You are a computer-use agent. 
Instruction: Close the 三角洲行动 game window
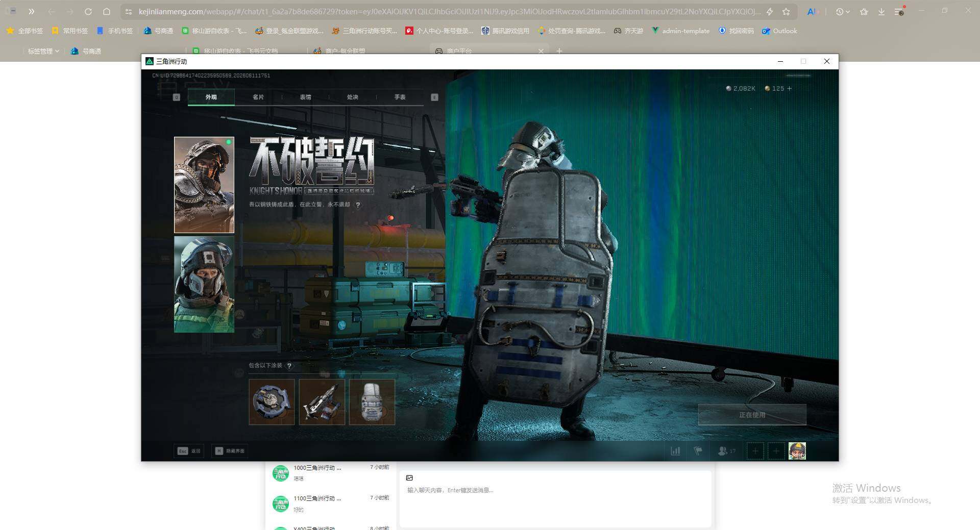point(827,61)
